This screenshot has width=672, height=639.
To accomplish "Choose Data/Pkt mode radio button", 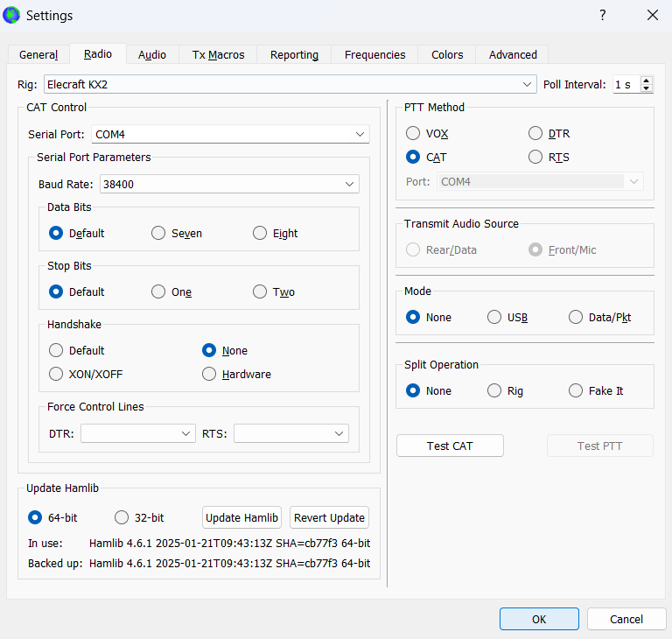I will click(x=576, y=317).
